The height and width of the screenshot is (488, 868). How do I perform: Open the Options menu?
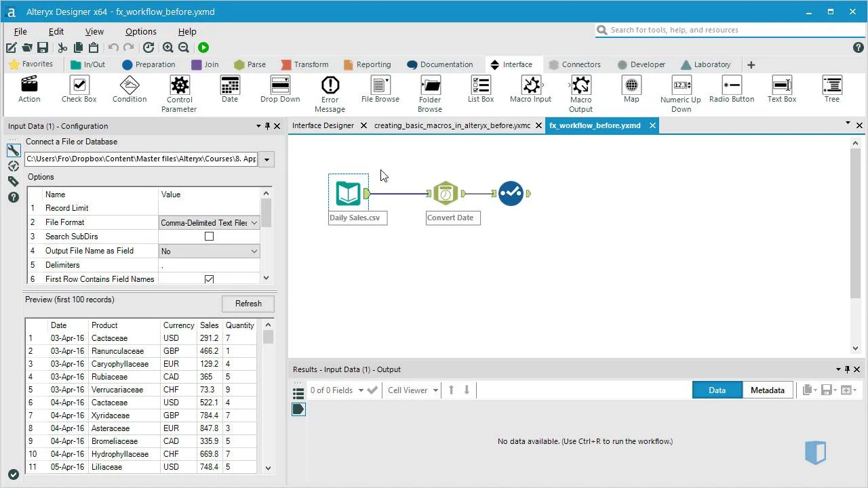(140, 31)
